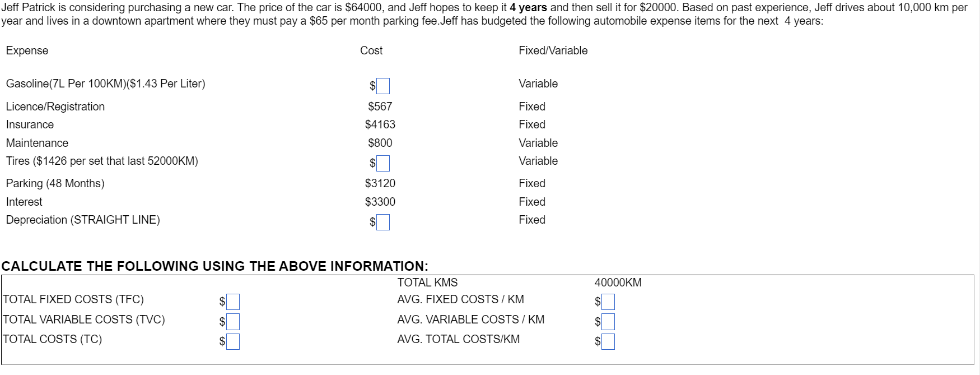Click the Gasoline(7L Per 100KM) expense label
This screenshot has width=980, height=375.
click(x=105, y=84)
